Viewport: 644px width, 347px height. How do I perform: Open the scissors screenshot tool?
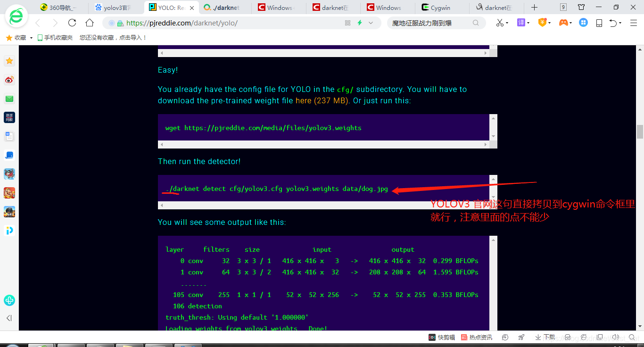(500, 23)
